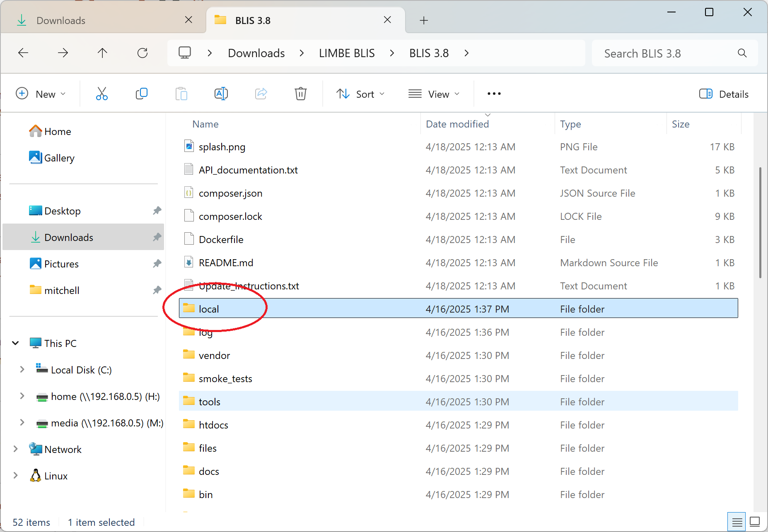Select the docs folder
Image resolution: width=768 pixels, height=532 pixels.
point(459,471)
